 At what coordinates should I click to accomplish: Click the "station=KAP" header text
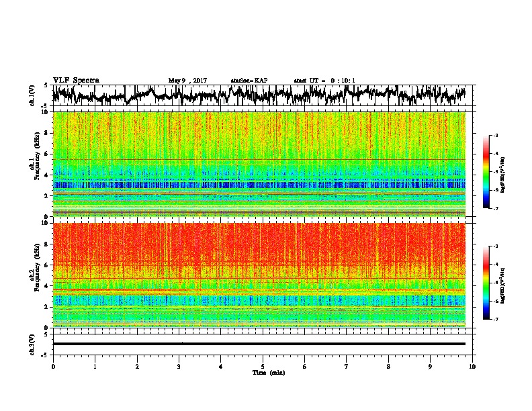click(249, 81)
